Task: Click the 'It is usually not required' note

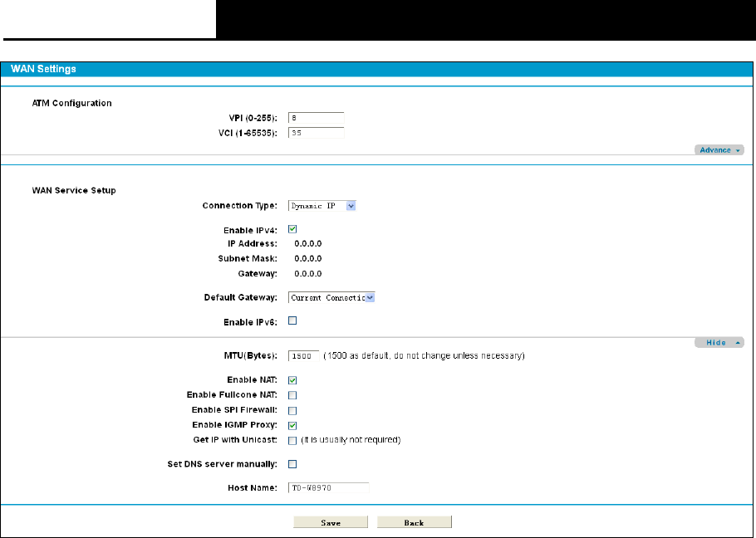Action: coord(351,440)
